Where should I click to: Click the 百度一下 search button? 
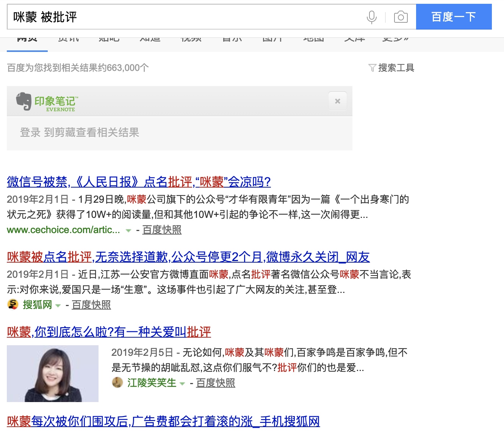point(454,17)
